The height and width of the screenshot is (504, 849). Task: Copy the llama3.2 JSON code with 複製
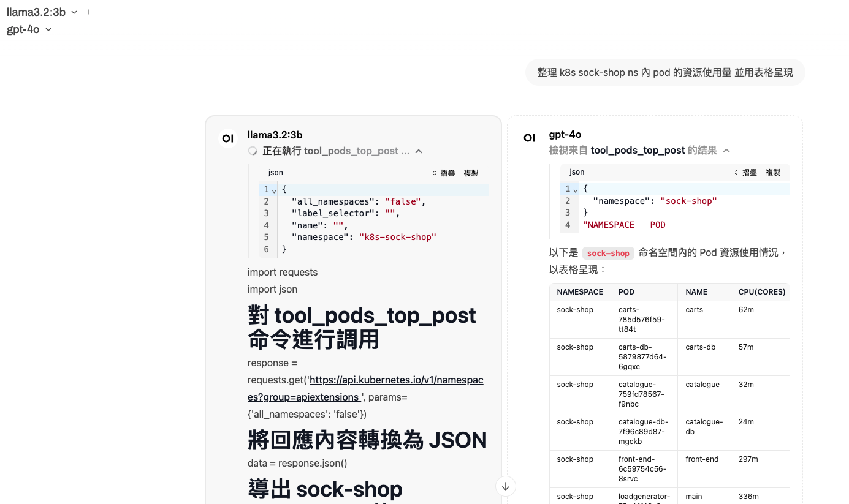pos(471,173)
